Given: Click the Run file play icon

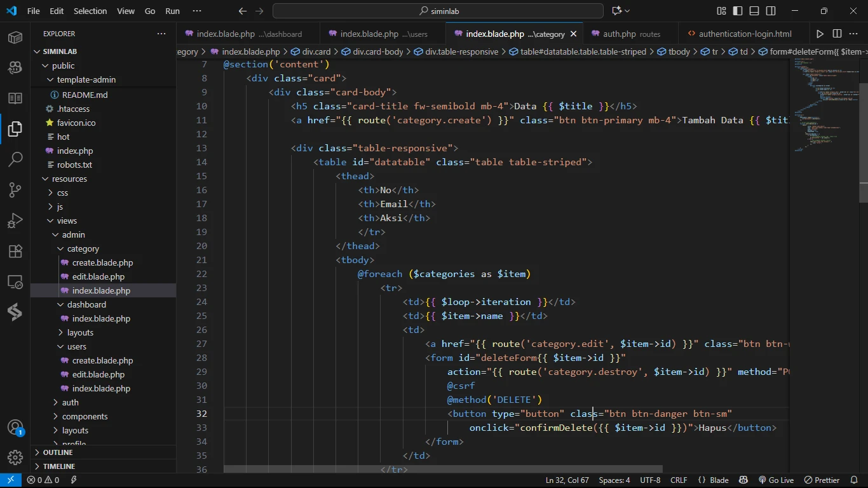Looking at the screenshot, I should tap(820, 34).
